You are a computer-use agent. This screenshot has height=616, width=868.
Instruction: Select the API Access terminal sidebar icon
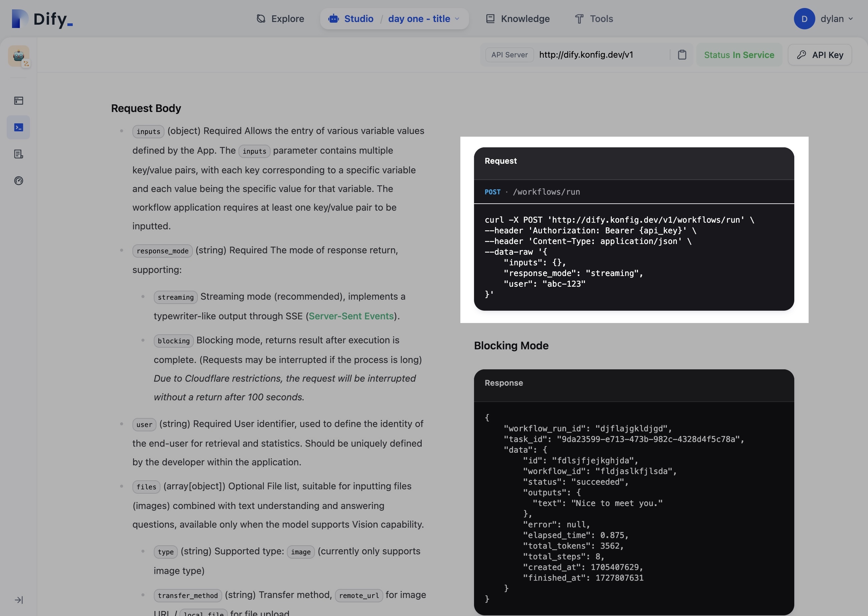[x=19, y=127]
